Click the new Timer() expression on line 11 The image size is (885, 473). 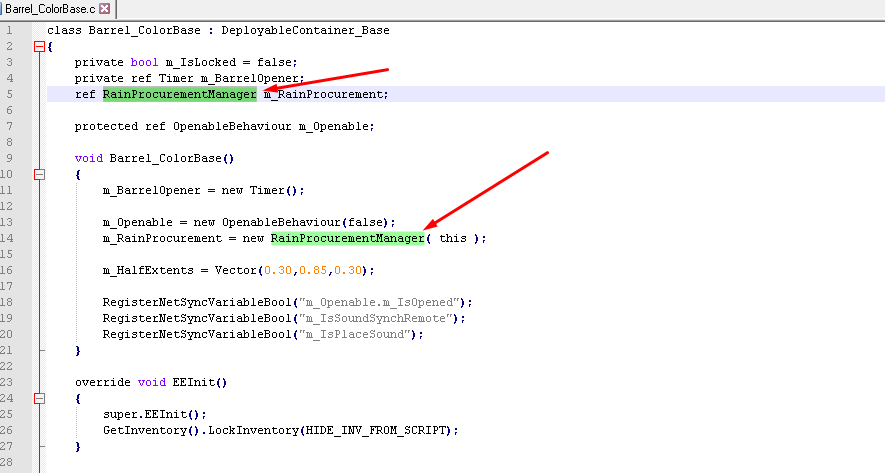click(x=260, y=190)
